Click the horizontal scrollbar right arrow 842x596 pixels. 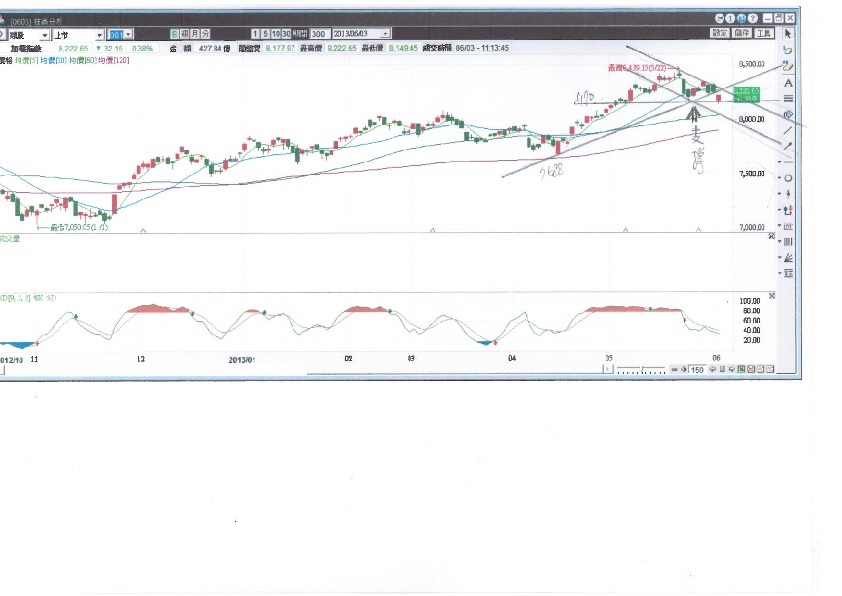pos(608,369)
